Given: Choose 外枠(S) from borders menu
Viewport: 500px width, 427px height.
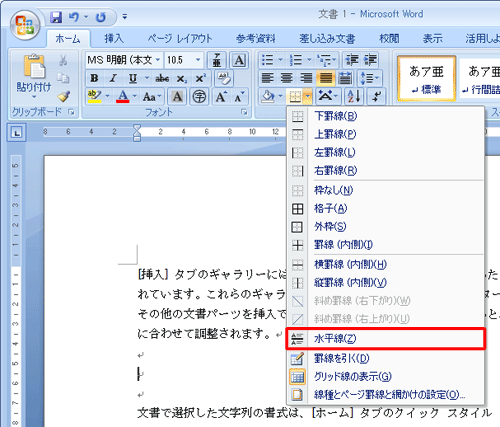Looking at the screenshot, I should pos(385,227).
